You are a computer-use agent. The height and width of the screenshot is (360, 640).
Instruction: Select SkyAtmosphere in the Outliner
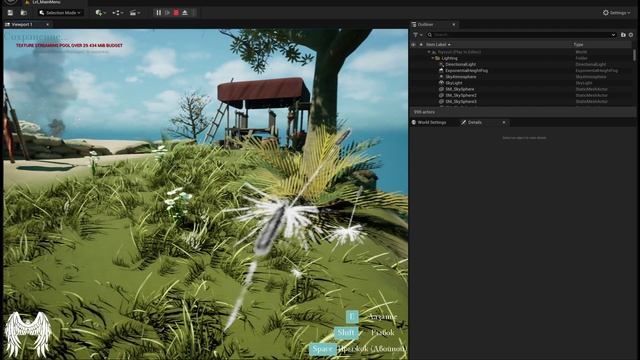(460, 77)
